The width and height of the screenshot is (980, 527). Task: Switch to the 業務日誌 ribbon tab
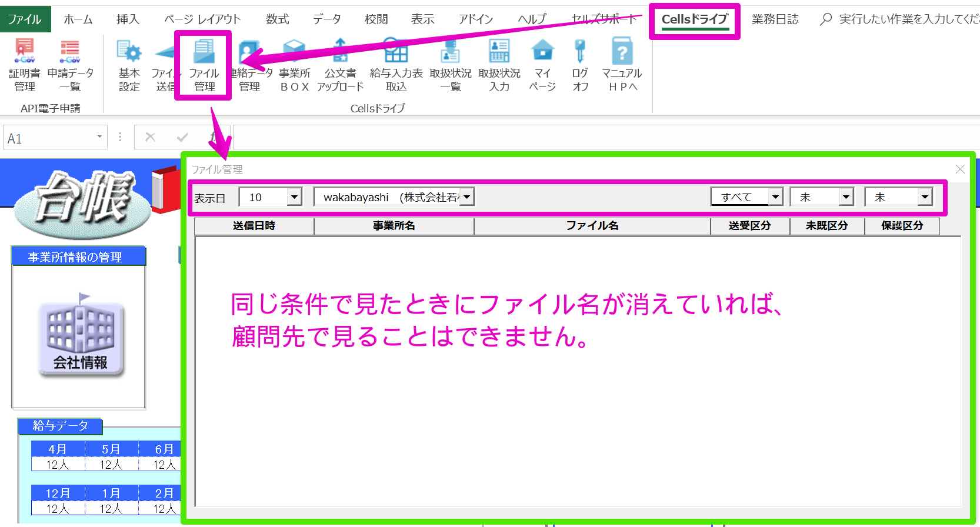[775, 19]
